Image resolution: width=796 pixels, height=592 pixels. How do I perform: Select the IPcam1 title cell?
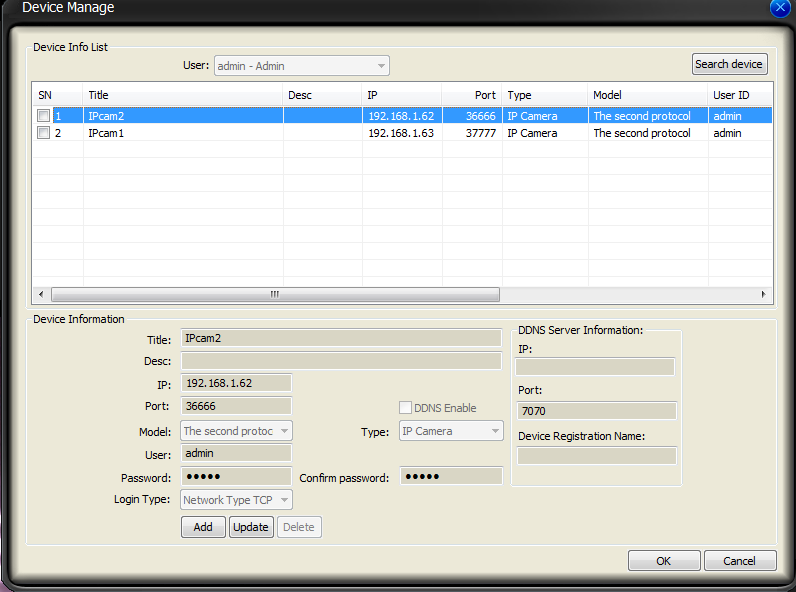coord(183,133)
